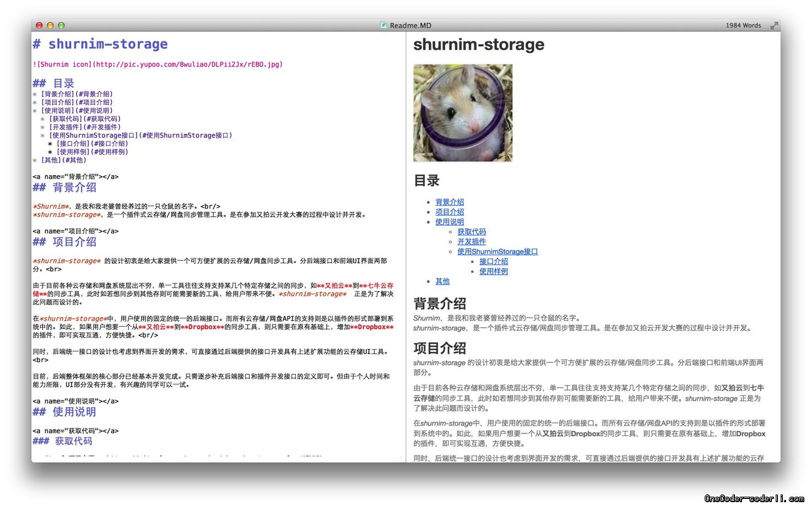
Task: Click the 1984 Words counter
Action: pos(743,25)
